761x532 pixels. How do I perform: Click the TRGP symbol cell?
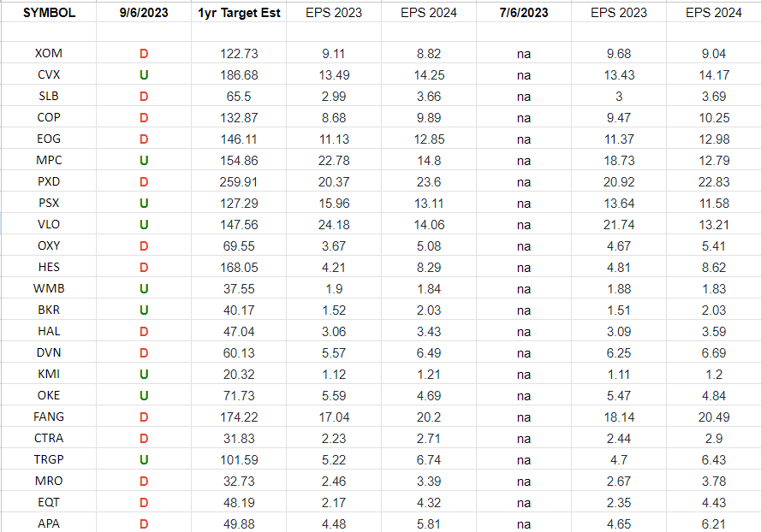(49, 459)
